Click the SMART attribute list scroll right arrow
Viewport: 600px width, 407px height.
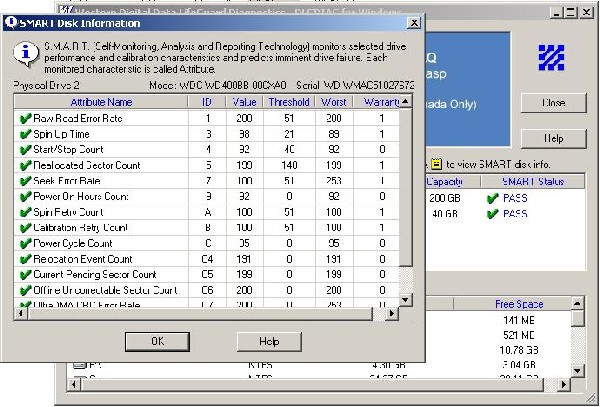click(391, 314)
